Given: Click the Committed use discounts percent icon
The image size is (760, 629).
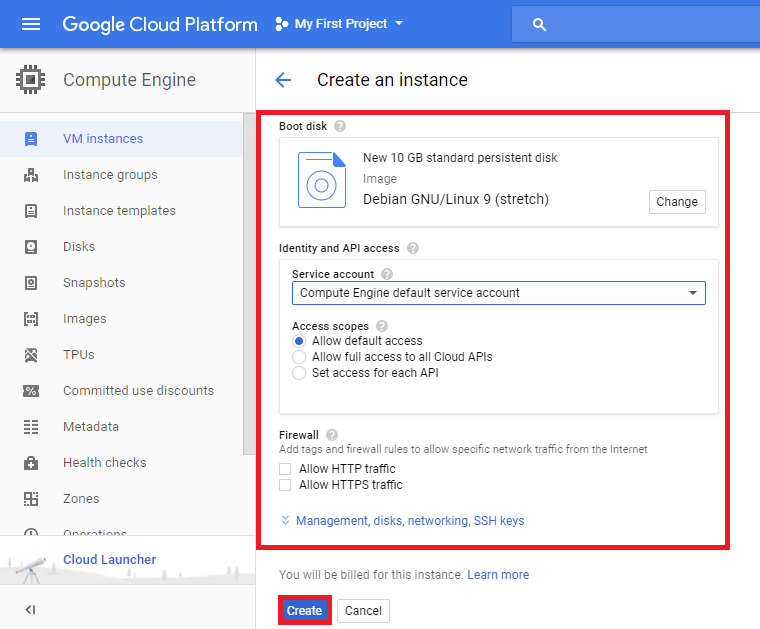Looking at the screenshot, I should pyautogui.click(x=31, y=391).
